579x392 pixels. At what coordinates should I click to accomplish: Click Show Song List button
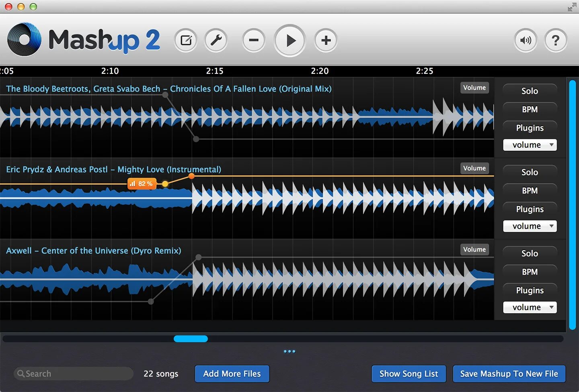[x=409, y=374]
